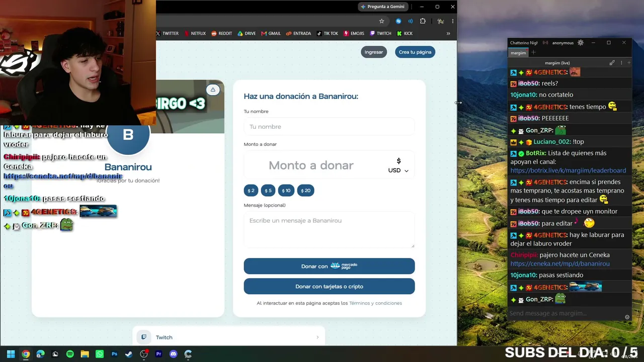Open WhatsApp from the taskbar
This screenshot has width=644, height=362.
pyautogui.click(x=100, y=354)
